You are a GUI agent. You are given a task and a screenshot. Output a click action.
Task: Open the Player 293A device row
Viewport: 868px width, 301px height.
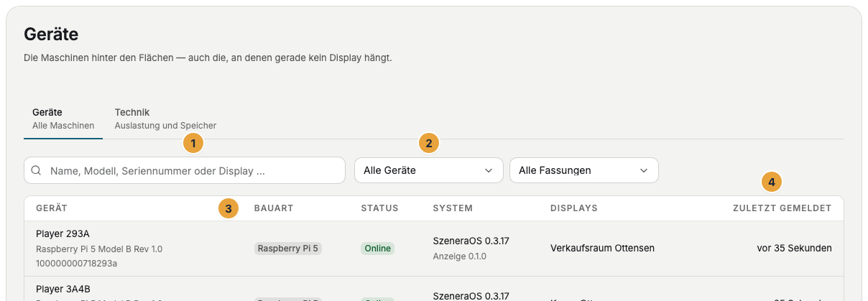(434, 248)
